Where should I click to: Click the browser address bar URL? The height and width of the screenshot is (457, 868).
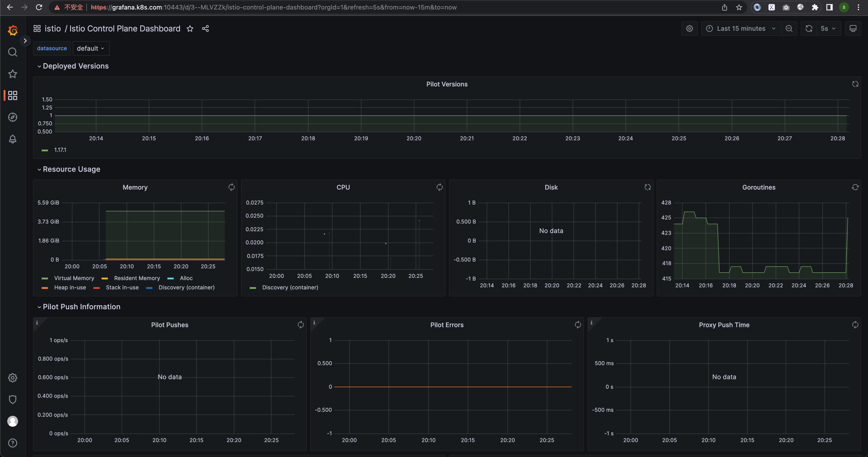(274, 7)
